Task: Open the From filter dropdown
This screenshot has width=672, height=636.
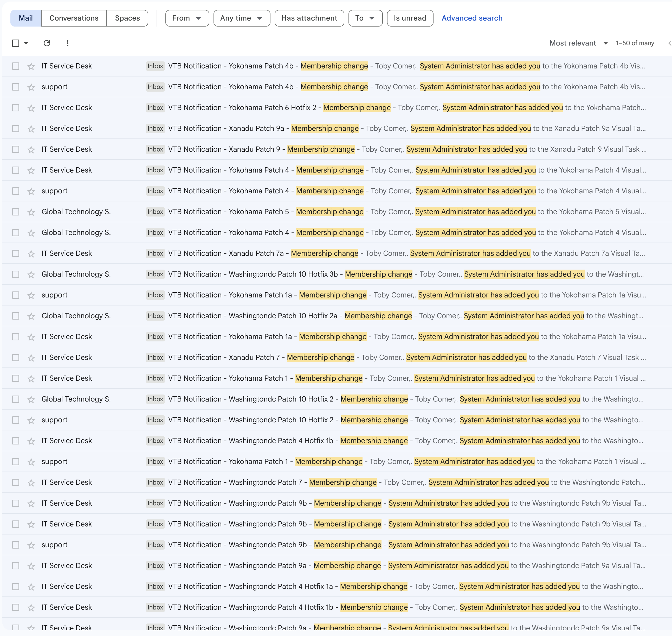Action: click(x=187, y=18)
